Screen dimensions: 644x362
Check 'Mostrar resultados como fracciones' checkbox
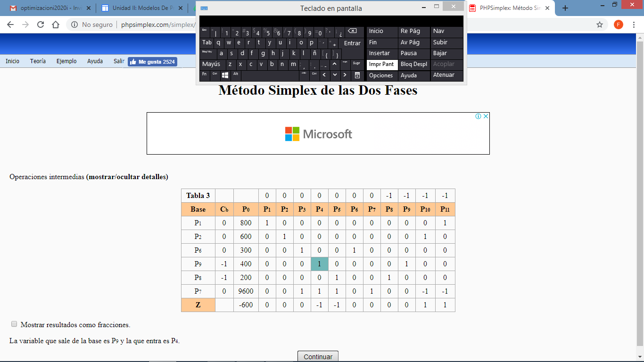point(14,324)
